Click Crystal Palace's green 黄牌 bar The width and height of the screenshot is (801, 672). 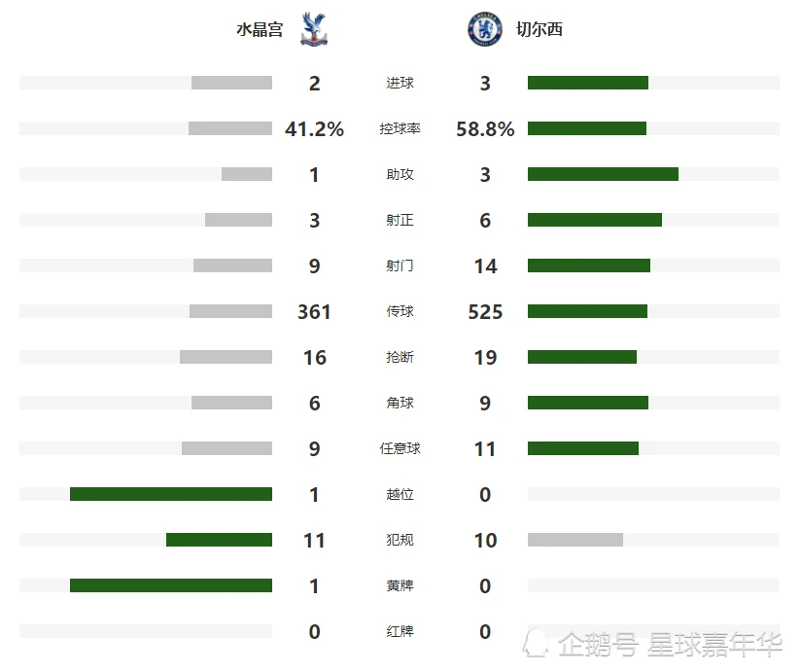click(171, 585)
